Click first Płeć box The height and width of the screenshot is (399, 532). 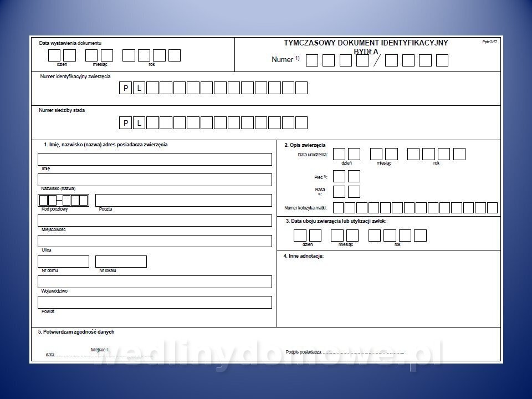tap(339, 176)
